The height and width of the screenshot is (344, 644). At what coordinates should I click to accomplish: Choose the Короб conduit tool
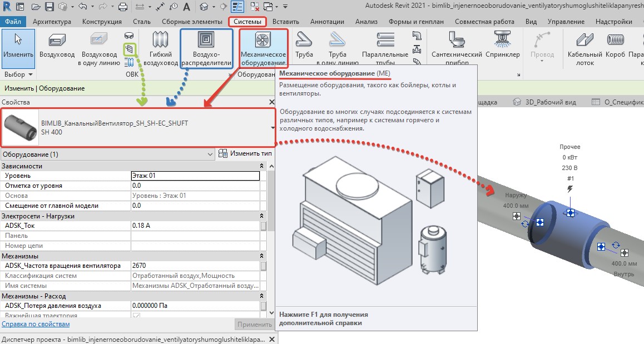tap(615, 46)
